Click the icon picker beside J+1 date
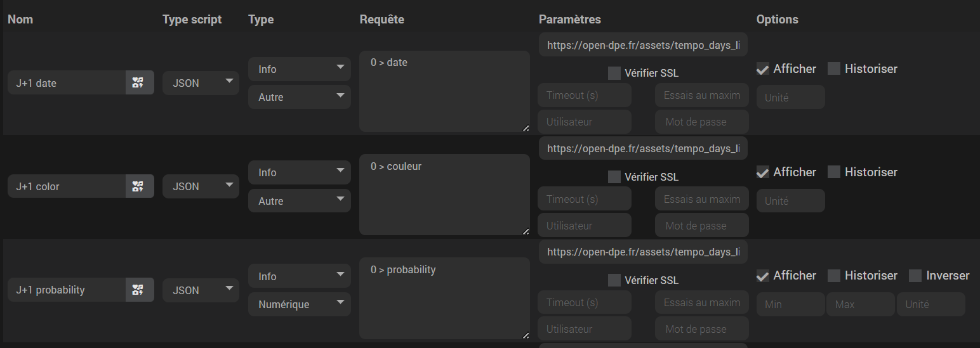 (140, 82)
